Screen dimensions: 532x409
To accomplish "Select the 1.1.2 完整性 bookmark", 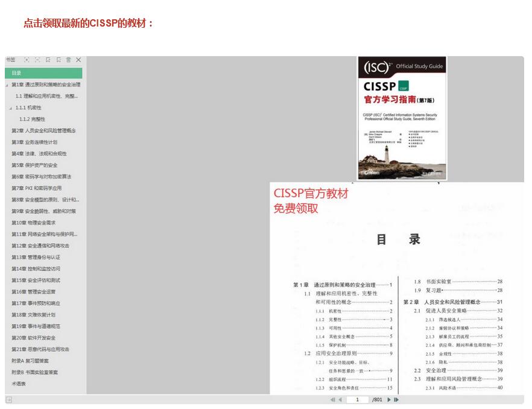I will click(x=32, y=119).
